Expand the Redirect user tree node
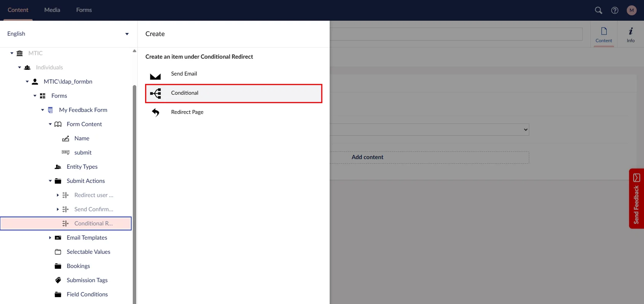 (58, 195)
